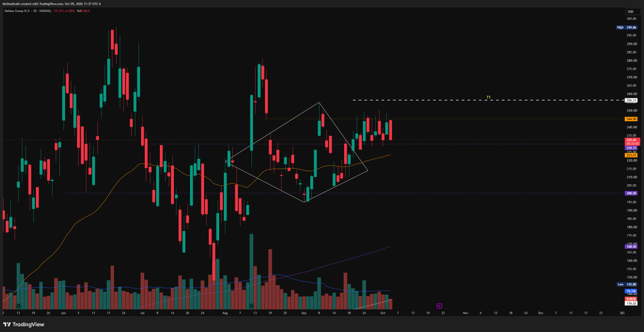Screen dimensions: 644x332
Task: Click the orange 223.27 moving average label
Action: pos(631,155)
